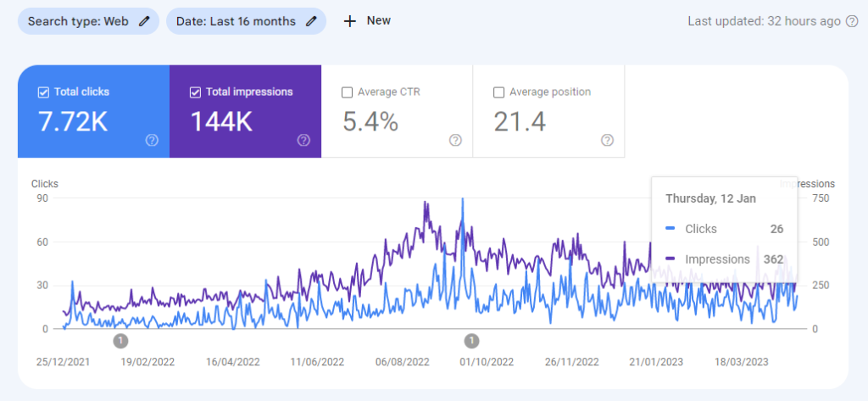
Task: Click help icon in Total impressions card
Action: point(303,140)
